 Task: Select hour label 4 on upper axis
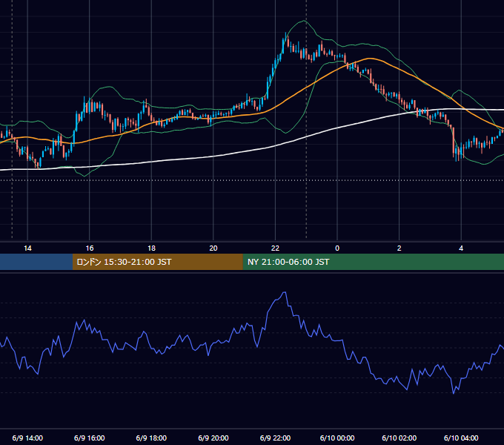click(461, 248)
